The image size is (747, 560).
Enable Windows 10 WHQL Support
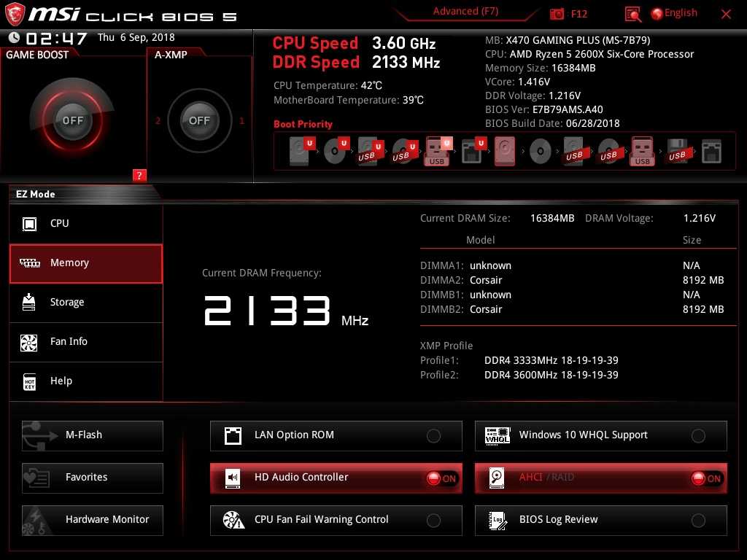pyautogui.click(x=698, y=436)
